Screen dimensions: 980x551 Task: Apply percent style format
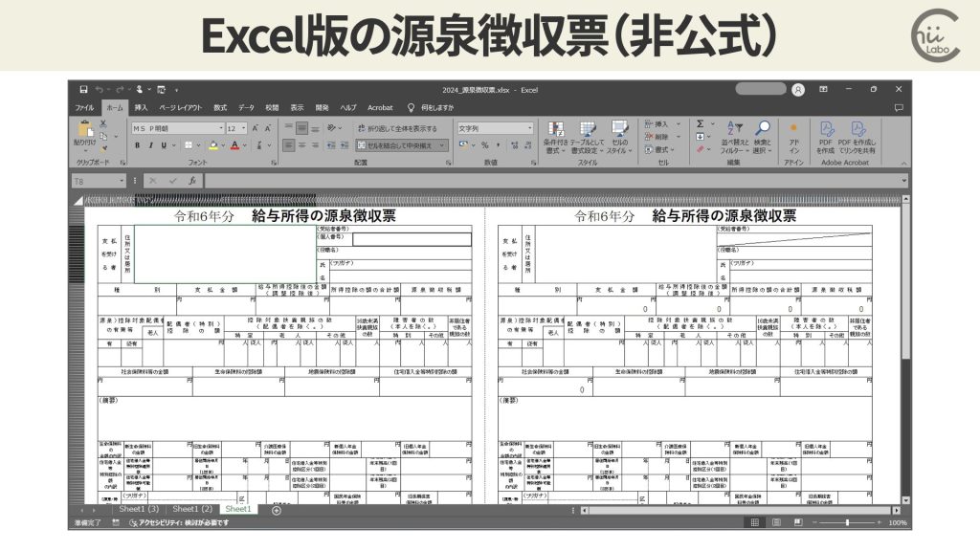[x=484, y=145]
